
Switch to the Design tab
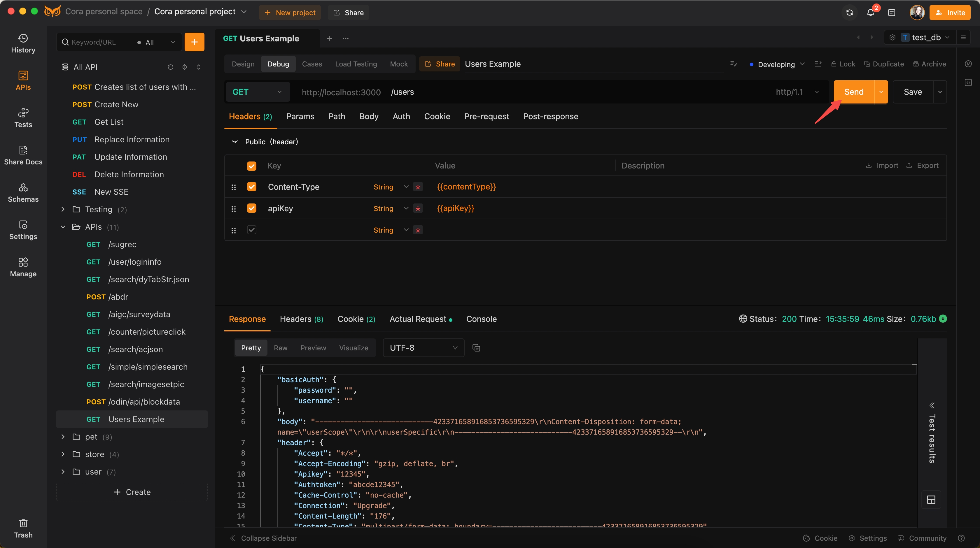(243, 64)
